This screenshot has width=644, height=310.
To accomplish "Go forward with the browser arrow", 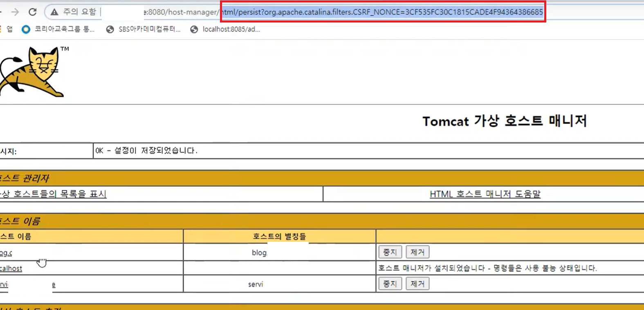I will pyautogui.click(x=15, y=12).
